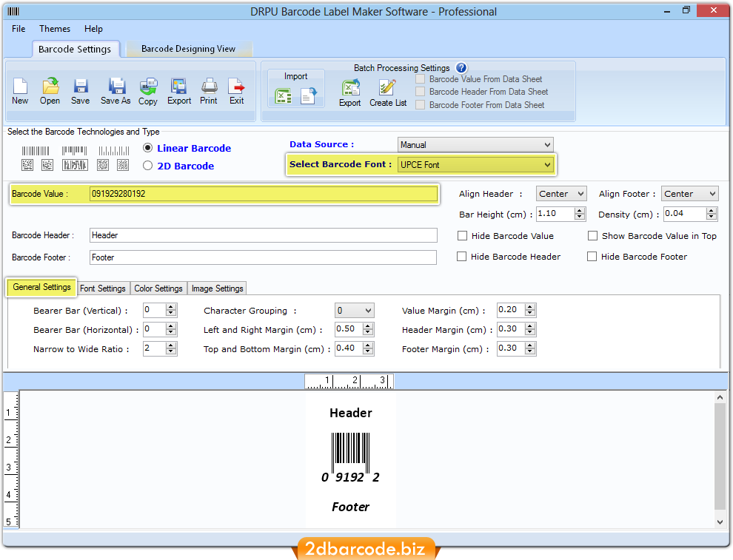
Task: Increase Bearer Bar Vertical value
Action: pyautogui.click(x=170, y=307)
